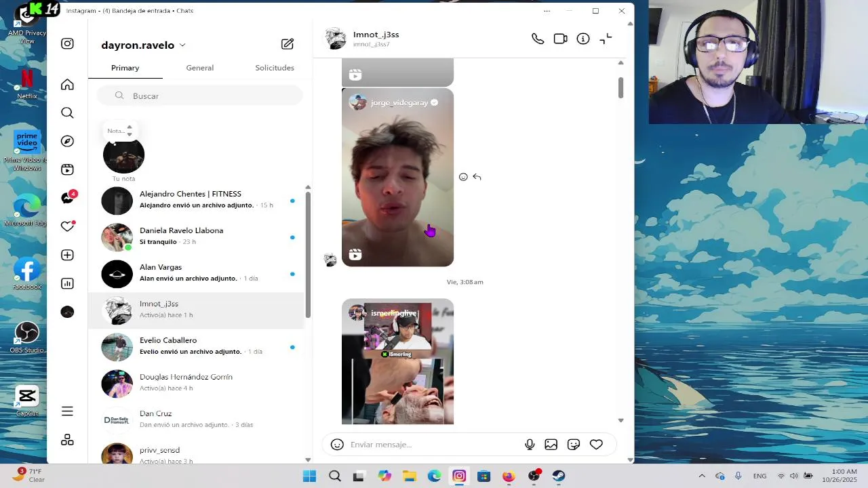Open the jorge_videgaray reel thumbnail
Viewport: 868px width, 488px height.
[x=397, y=178]
